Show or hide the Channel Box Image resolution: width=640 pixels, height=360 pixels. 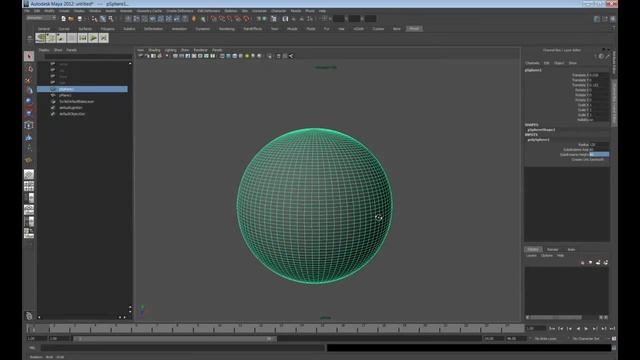[613, 19]
